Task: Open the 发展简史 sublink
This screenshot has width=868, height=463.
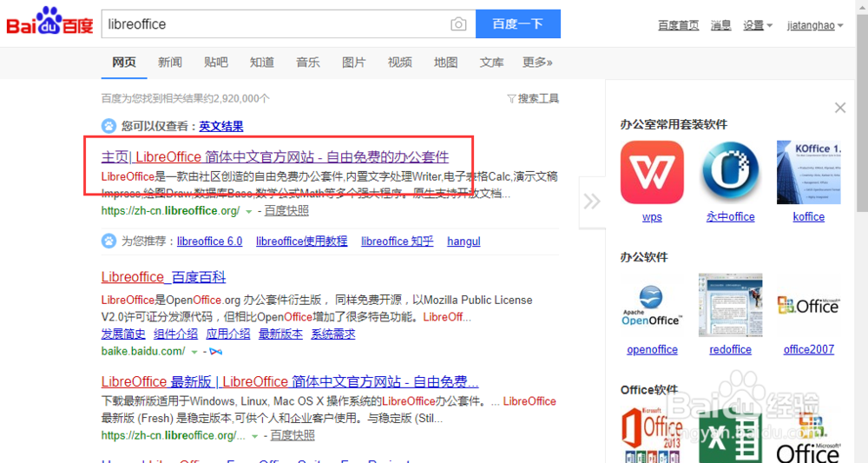Action: coord(123,334)
